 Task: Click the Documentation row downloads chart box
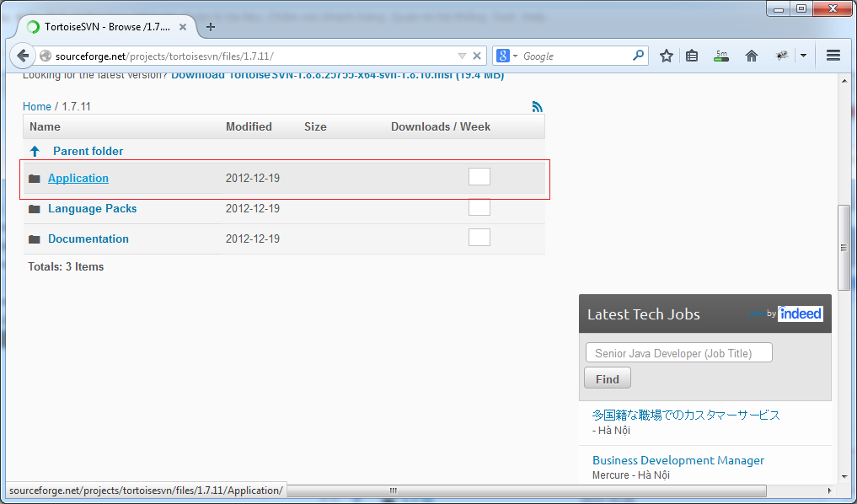tap(479, 237)
